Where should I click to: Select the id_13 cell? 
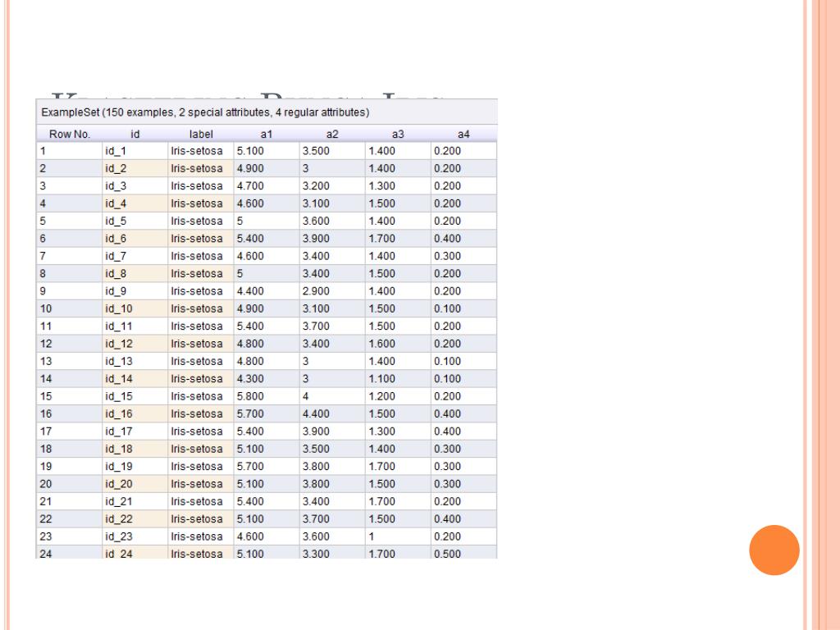click(135, 362)
